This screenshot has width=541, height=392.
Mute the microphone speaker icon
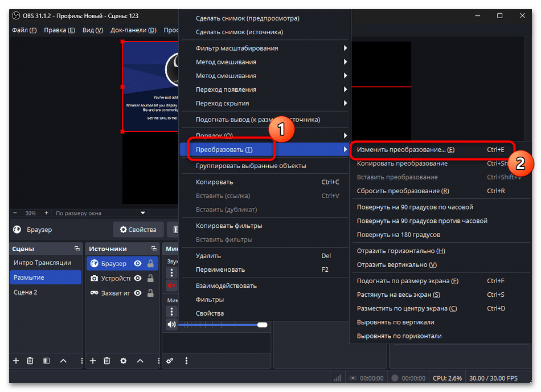171,324
